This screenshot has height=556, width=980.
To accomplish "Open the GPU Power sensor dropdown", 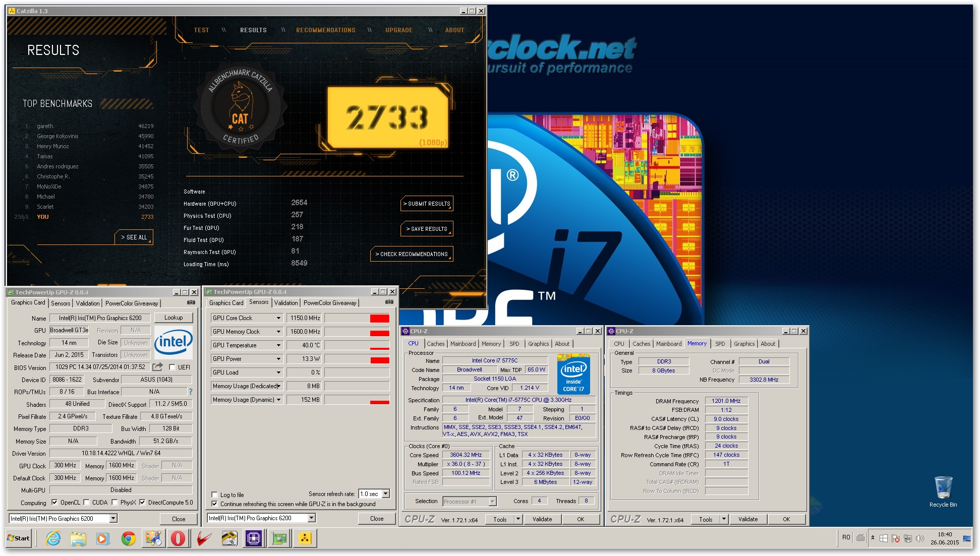I will tap(278, 359).
